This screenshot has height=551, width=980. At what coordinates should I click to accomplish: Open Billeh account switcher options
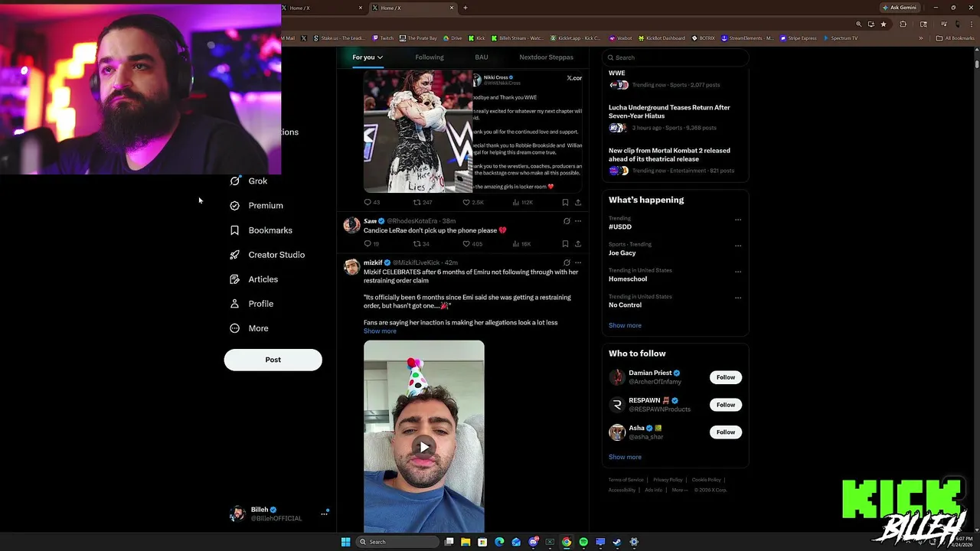coord(324,514)
